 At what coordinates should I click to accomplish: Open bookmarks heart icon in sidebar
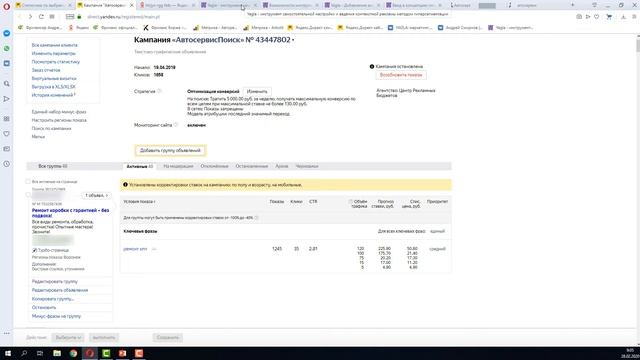7,133
